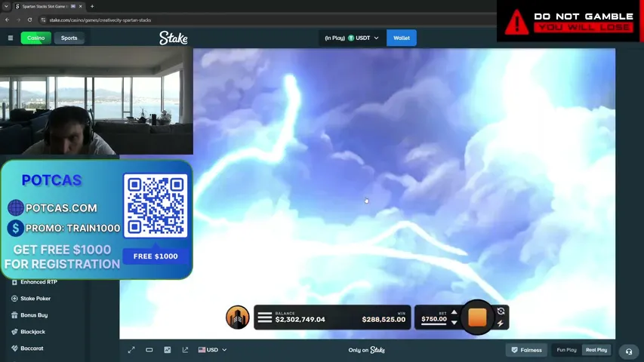Decrease the bet amount arrow

point(454,323)
